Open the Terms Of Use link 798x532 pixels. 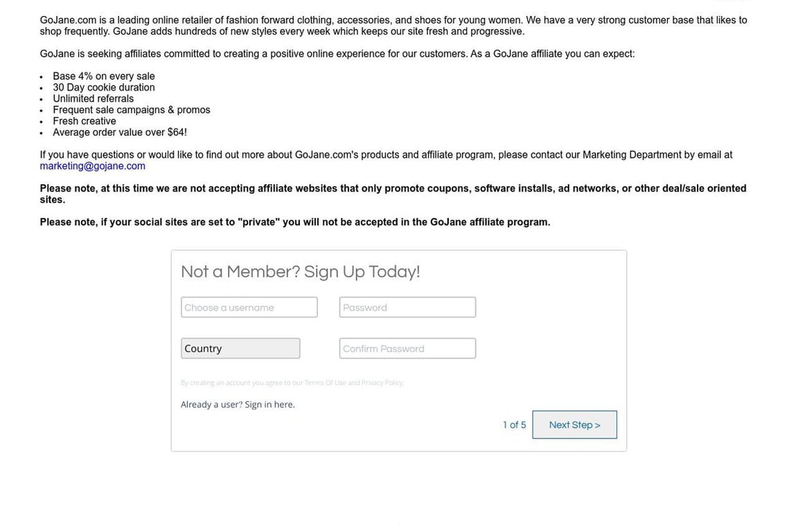(326, 383)
